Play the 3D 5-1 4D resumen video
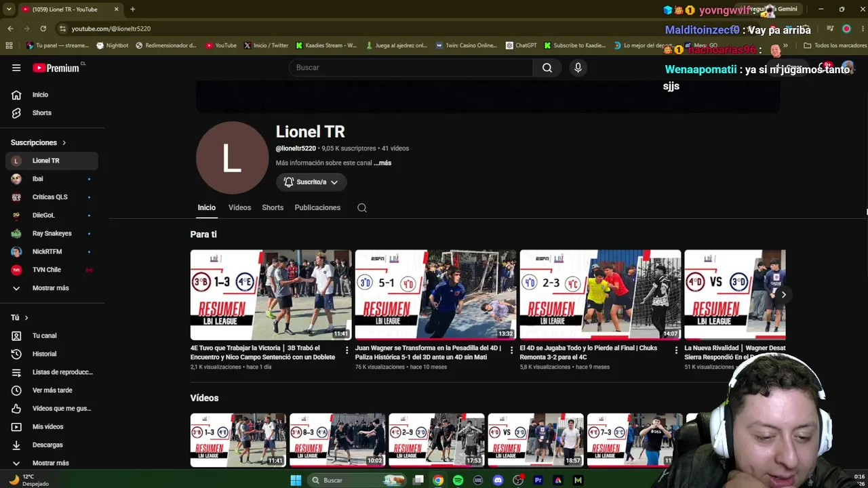 pos(436,295)
